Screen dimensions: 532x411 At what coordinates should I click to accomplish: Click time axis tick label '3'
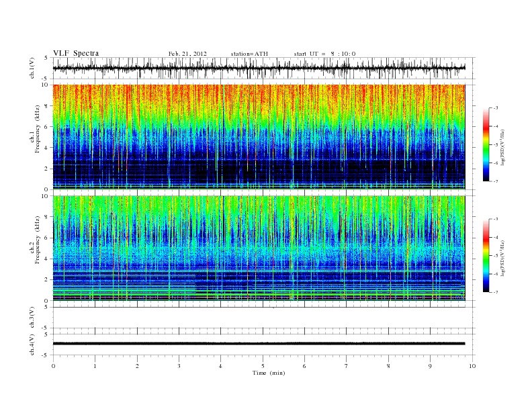[x=179, y=366]
